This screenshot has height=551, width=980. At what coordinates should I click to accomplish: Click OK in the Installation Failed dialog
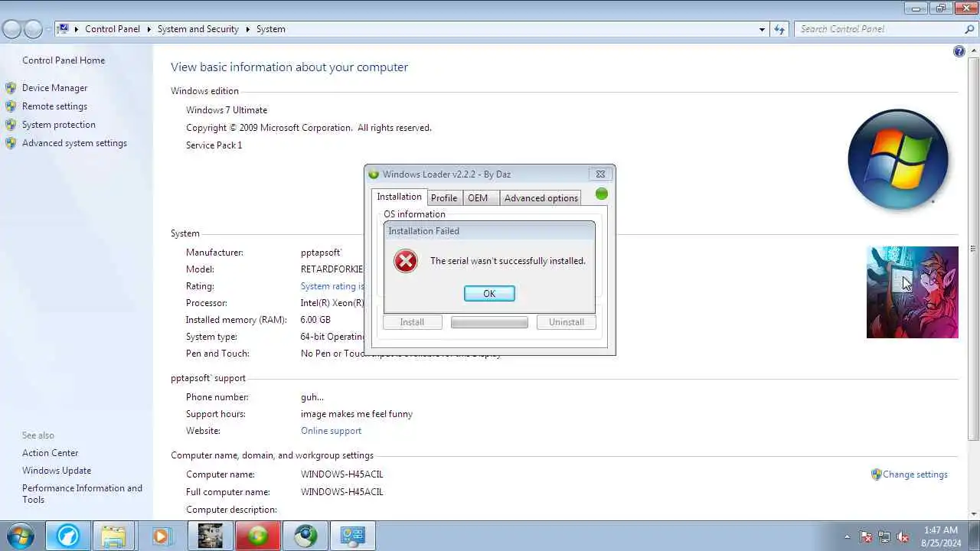click(x=489, y=294)
